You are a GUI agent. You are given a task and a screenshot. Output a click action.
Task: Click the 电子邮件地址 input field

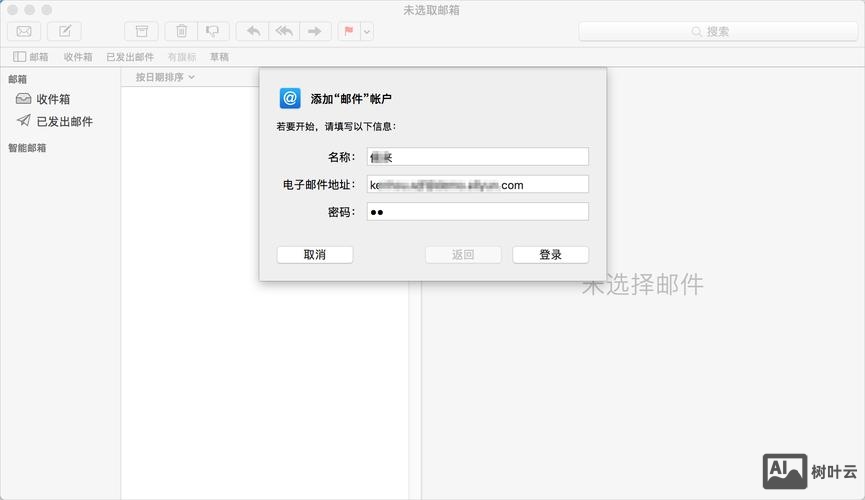pos(478,184)
